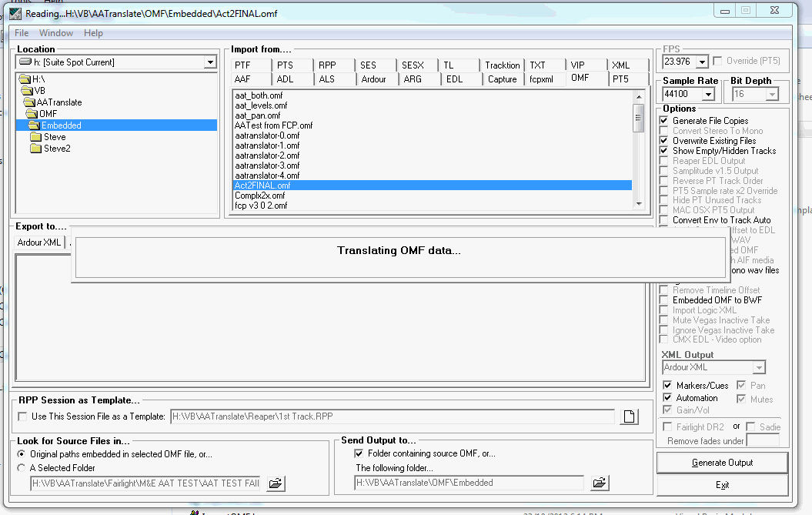Viewport: 812px width, 515px height.
Task: Enable Embedded OMF to BWF option
Action: [x=664, y=300]
